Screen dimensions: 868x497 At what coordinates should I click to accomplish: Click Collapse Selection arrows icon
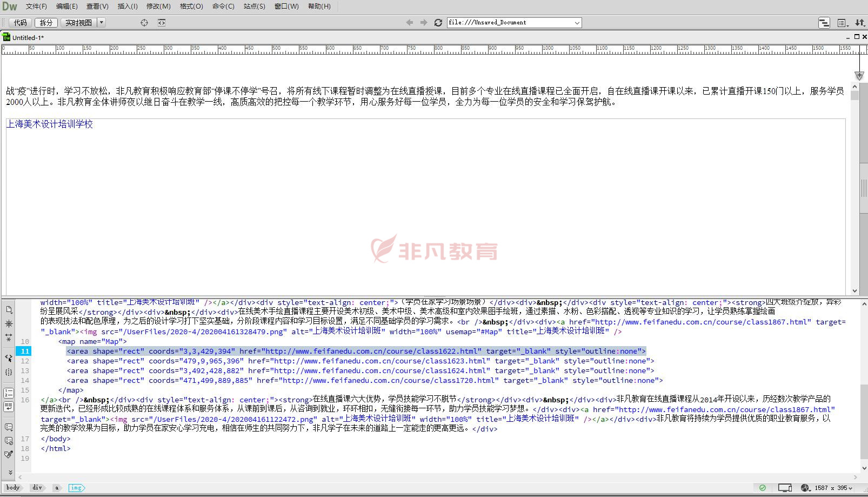click(9, 338)
